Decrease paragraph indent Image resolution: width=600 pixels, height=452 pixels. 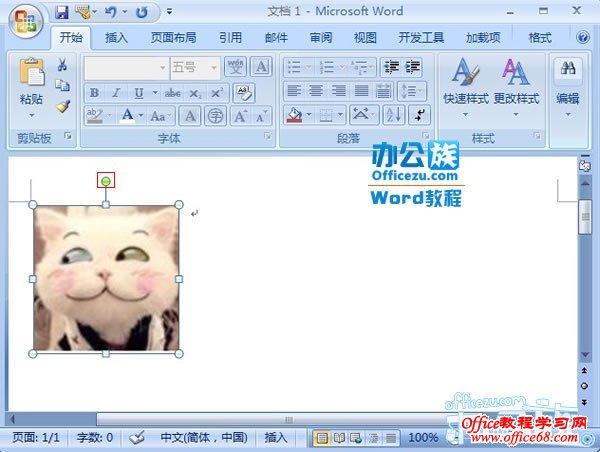coord(391,67)
